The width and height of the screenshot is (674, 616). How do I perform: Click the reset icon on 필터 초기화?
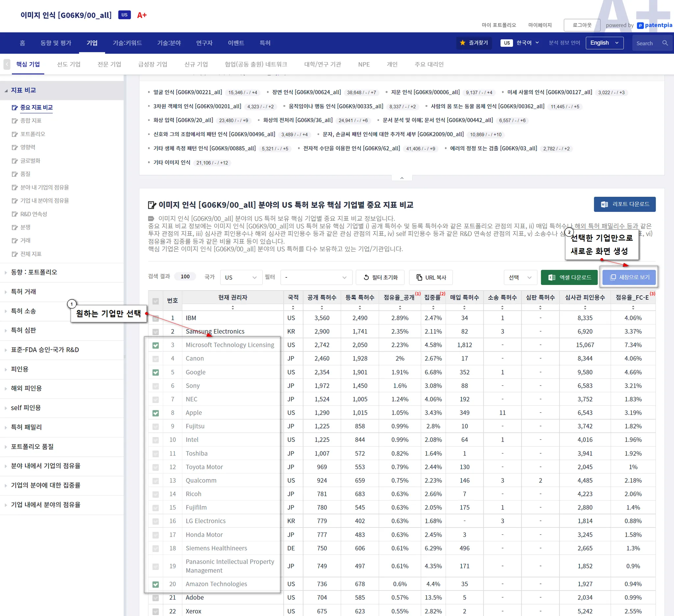point(366,277)
